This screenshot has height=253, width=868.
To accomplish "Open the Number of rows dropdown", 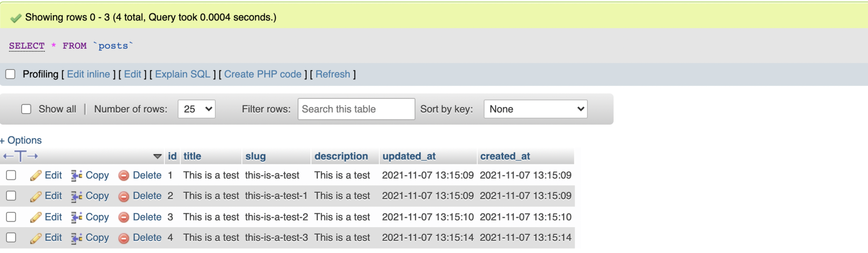I will pos(197,109).
